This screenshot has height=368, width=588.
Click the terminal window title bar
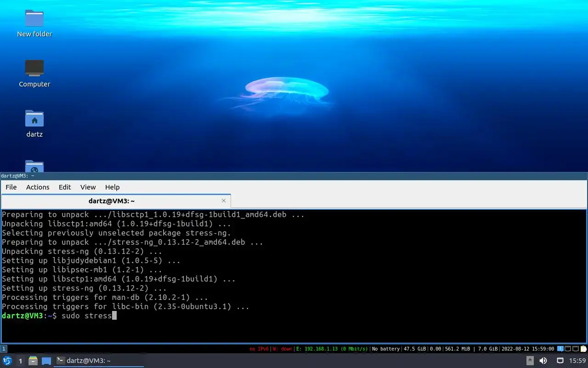[294, 176]
